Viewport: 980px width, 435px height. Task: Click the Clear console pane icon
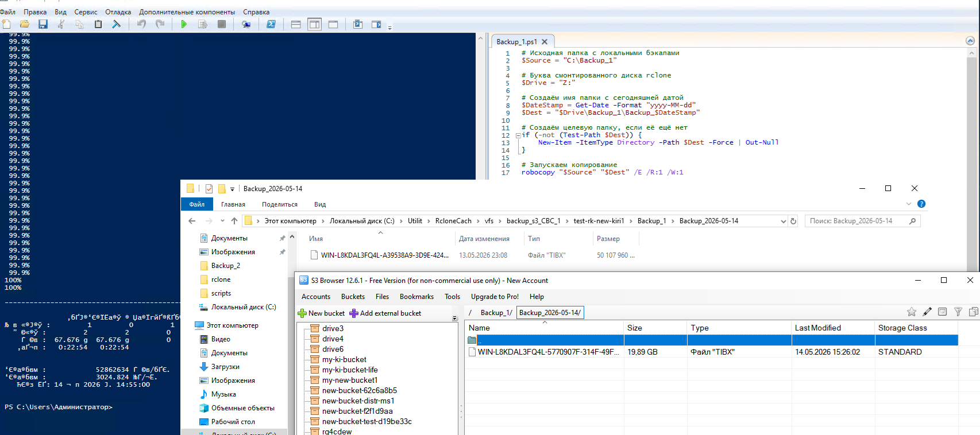(117, 24)
